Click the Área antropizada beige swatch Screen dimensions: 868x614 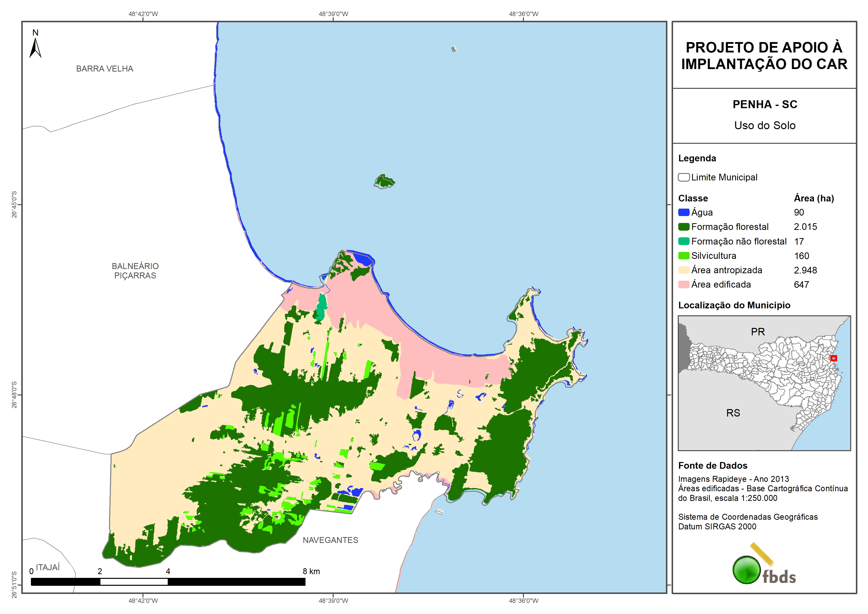(683, 270)
